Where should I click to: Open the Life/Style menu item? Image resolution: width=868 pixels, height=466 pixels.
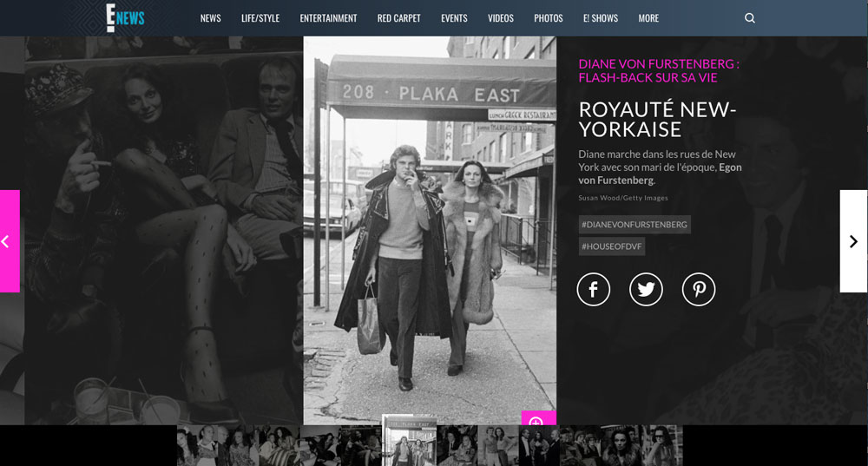click(x=260, y=18)
